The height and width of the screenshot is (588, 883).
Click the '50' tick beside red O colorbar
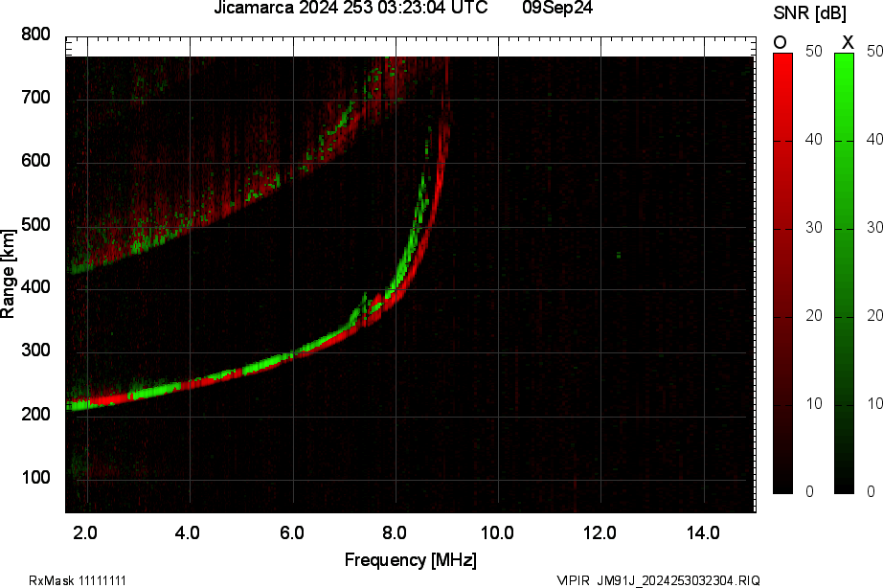813,52
